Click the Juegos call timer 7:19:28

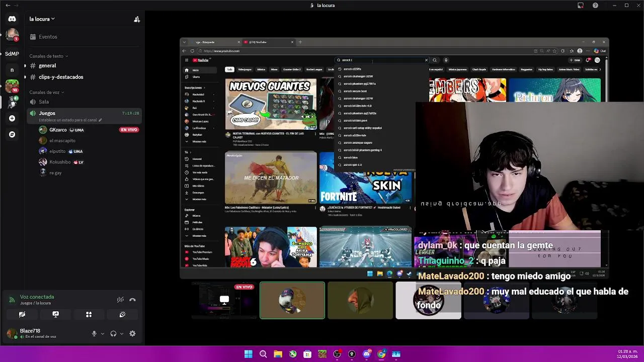coord(130,114)
